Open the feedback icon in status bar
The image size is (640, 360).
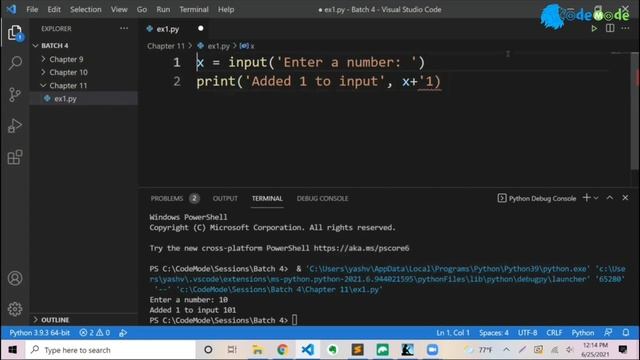click(608, 333)
